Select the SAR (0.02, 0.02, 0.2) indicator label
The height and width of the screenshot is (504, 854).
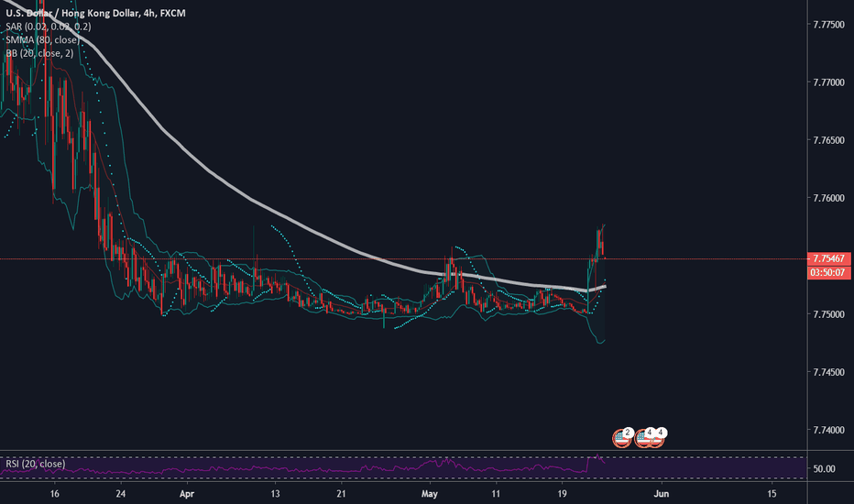49,27
